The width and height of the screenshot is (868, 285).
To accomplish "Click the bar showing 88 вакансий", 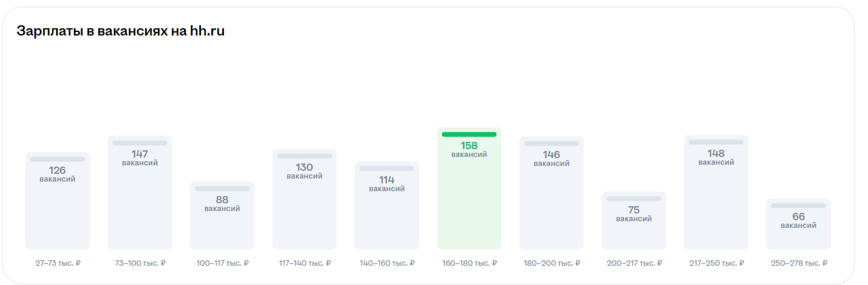I will 222,215.
